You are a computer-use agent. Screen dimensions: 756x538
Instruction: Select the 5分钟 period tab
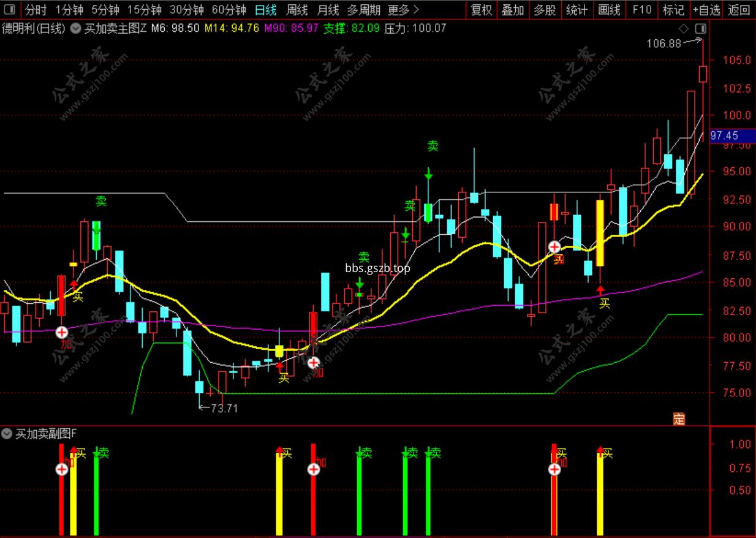[106, 10]
